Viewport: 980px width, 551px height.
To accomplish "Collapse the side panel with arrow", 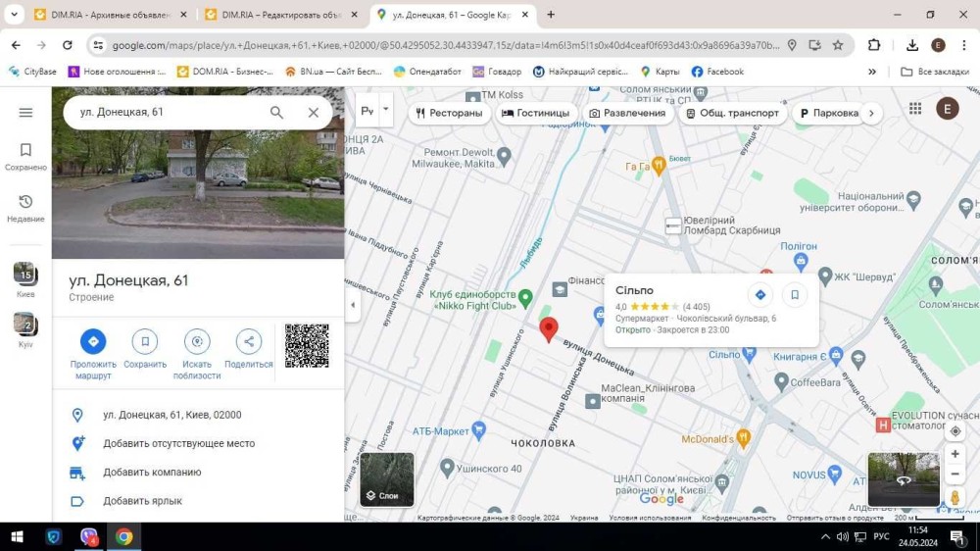I will (x=353, y=305).
